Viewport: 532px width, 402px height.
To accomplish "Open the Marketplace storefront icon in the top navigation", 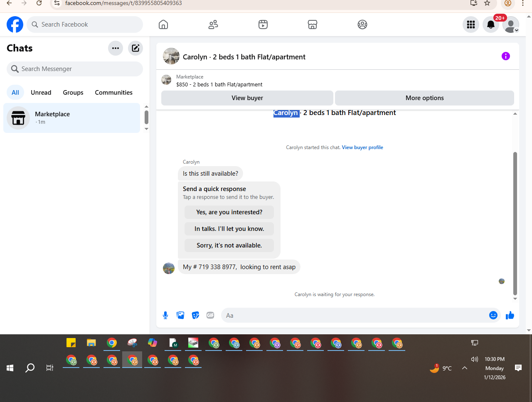I will tap(313, 25).
